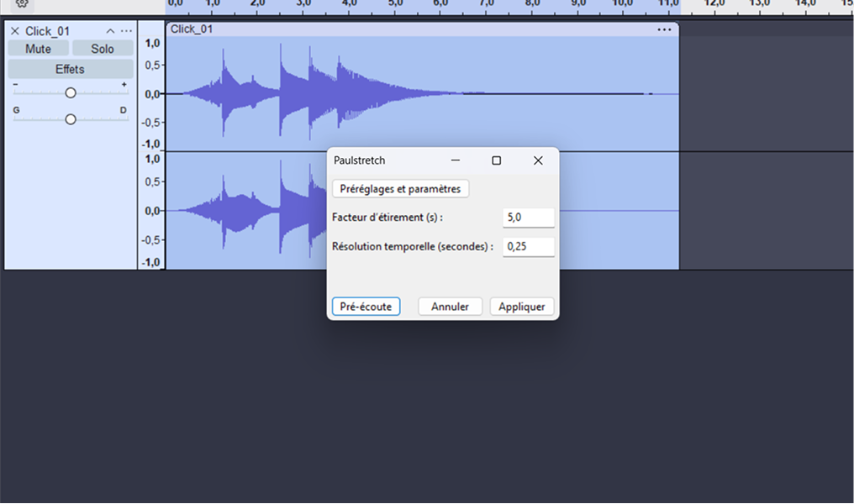854x504 pixels.
Task: Click the track gain slider knob
Action: tap(71, 92)
